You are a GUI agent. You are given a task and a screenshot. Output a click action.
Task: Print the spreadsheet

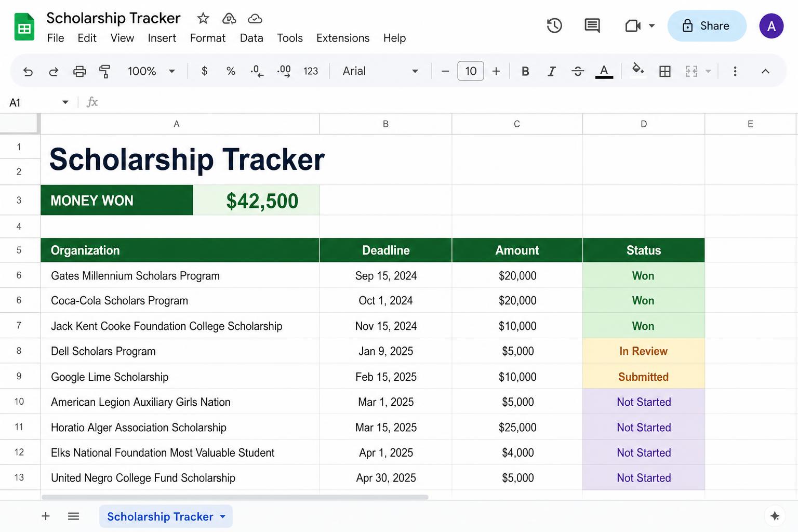tap(79, 71)
